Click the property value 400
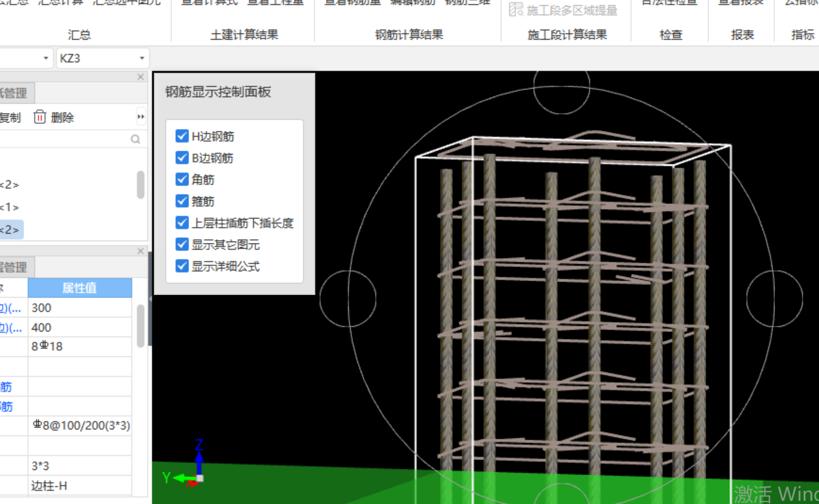The height and width of the screenshot is (504, 819). pyautogui.click(x=80, y=327)
